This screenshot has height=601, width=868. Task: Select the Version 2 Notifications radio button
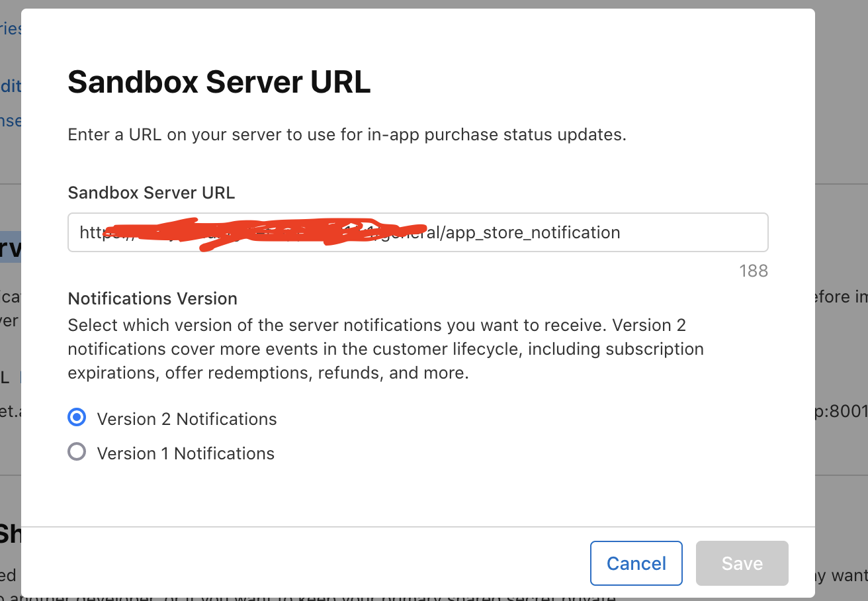click(x=77, y=418)
